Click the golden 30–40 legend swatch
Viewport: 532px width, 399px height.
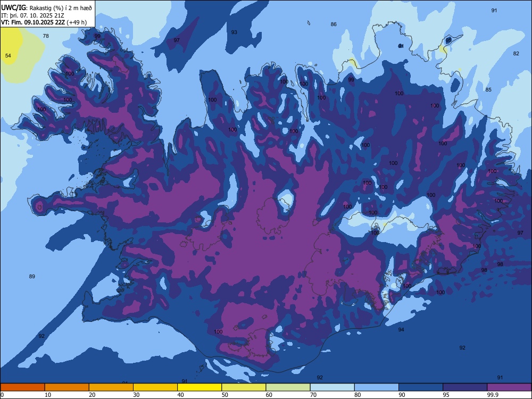155,387
